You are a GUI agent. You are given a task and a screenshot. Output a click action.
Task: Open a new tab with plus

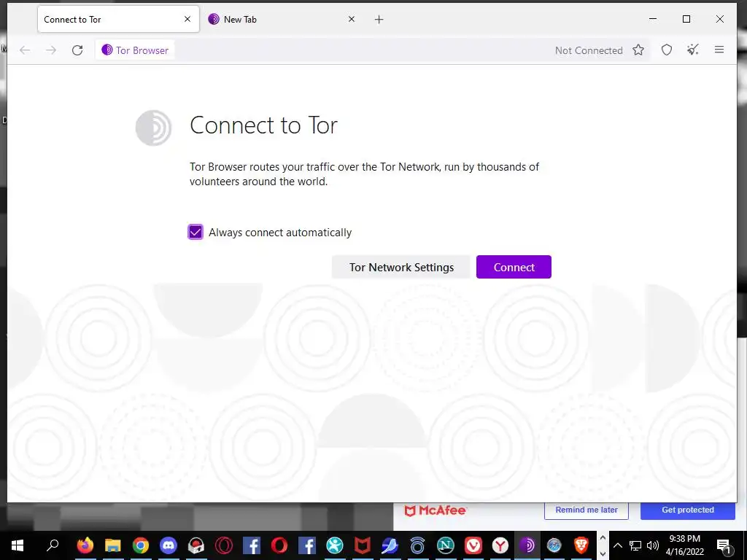[379, 20]
